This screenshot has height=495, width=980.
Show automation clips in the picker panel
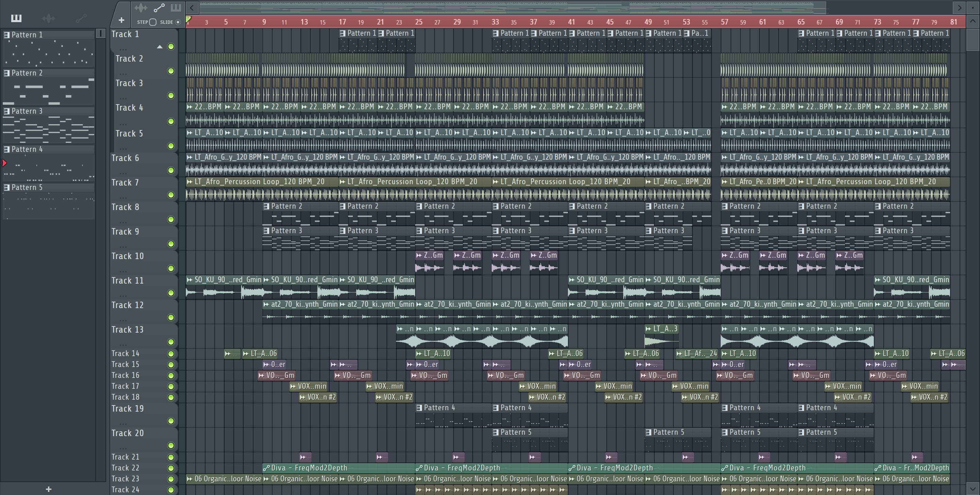tap(81, 18)
